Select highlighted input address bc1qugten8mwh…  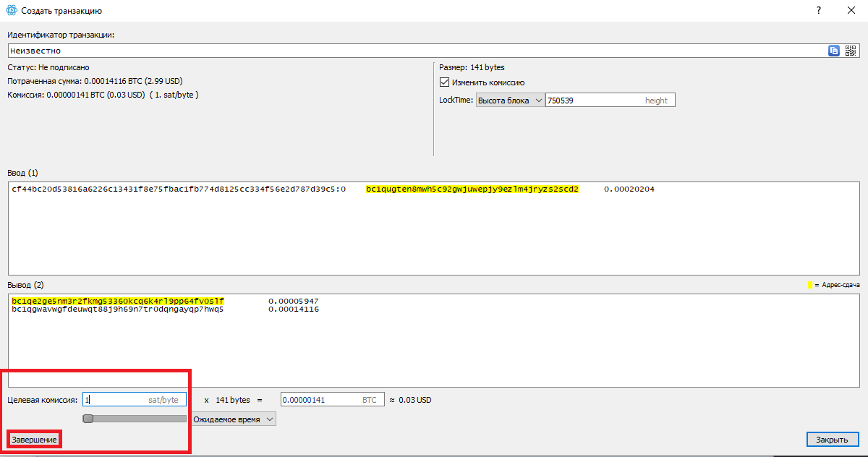click(x=472, y=189)
